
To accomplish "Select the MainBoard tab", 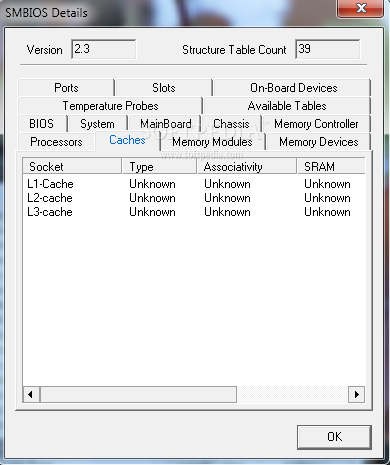I will tap(166, 124).
